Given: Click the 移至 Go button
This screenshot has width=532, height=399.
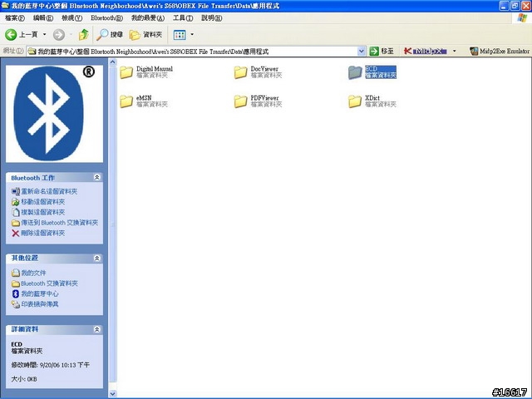Looking at the screenshot, I should [382, 52].
